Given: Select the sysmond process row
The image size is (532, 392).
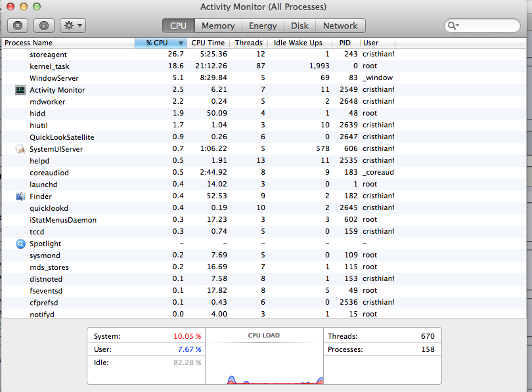Looking at the screenshot, I should [x=264, y=255].
